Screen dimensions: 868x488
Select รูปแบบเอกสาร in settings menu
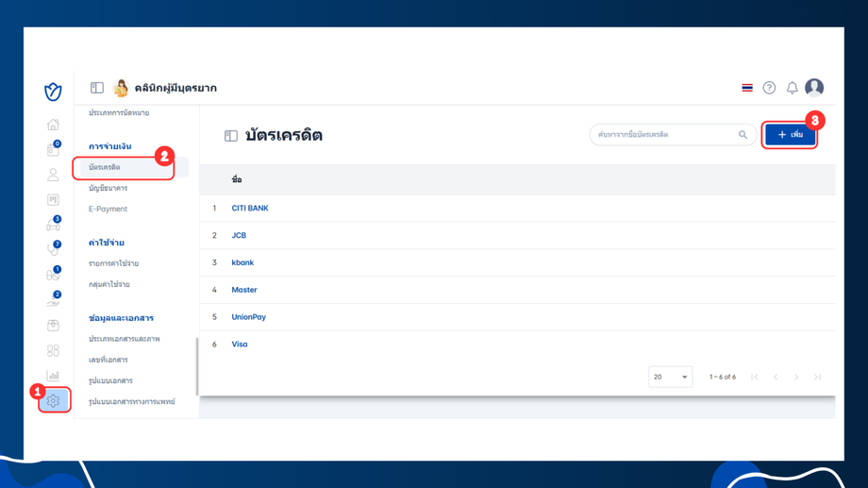click(x=110, y=380)
